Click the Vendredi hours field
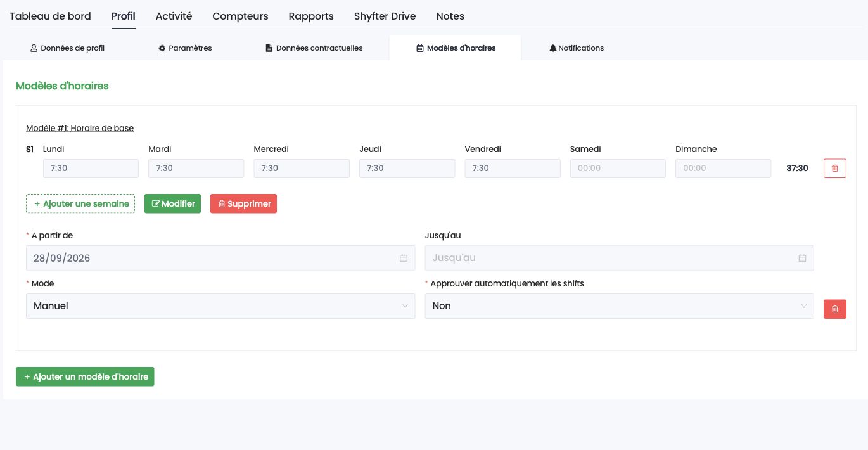868x450 pixels. click(513, 169)
